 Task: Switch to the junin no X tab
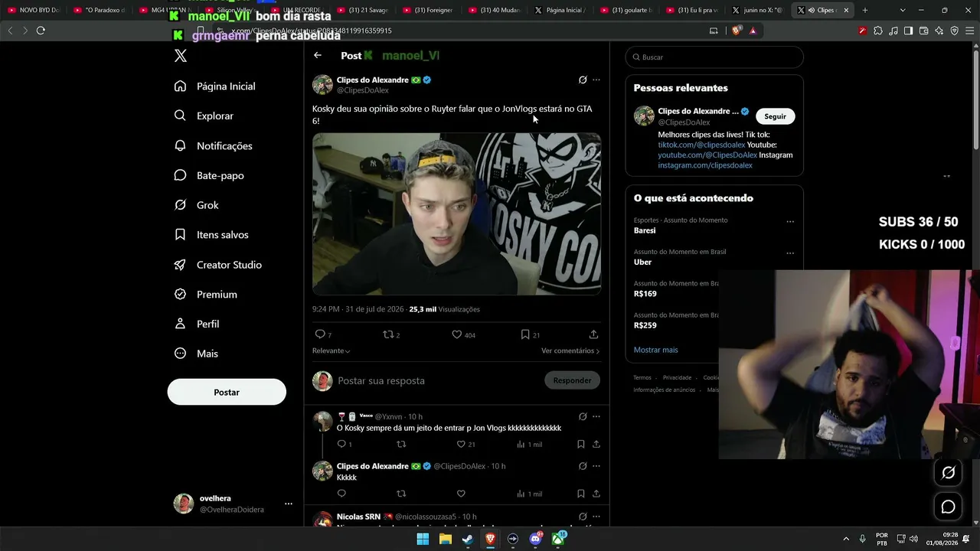[756, 10]
